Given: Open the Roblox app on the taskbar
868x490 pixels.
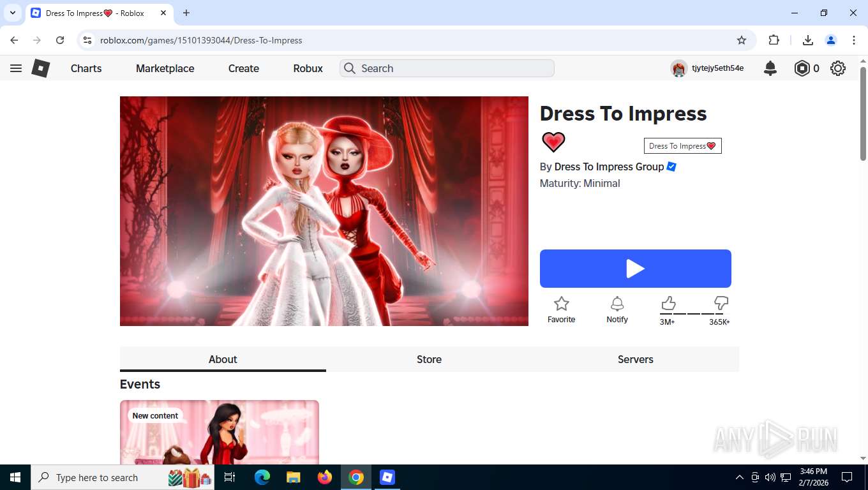Looking at the screenshot, I should tap(387, 477).
